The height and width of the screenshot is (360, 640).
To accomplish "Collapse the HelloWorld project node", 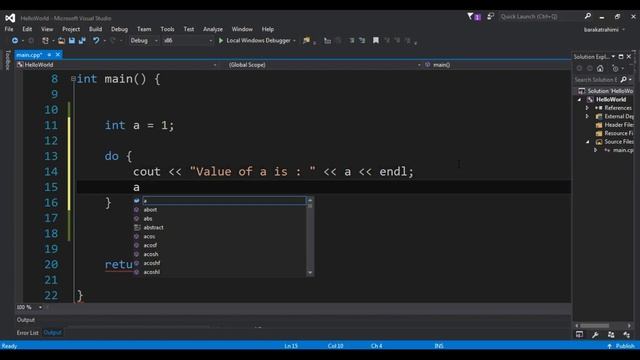I will coord(579,100).
